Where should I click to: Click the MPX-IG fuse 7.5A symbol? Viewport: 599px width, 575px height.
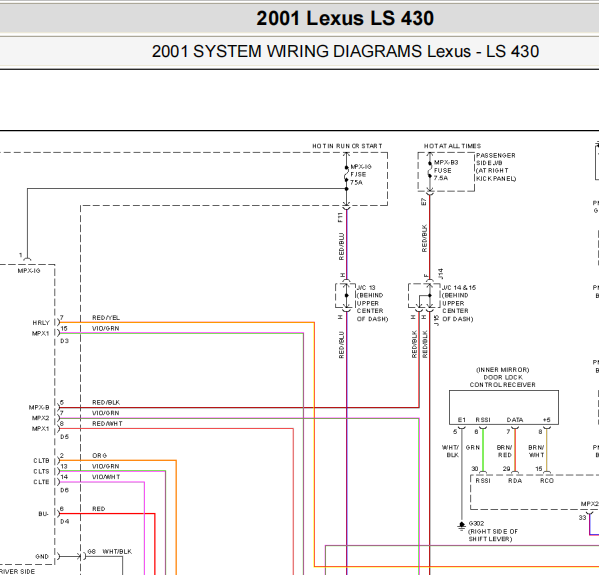[346, 174]
